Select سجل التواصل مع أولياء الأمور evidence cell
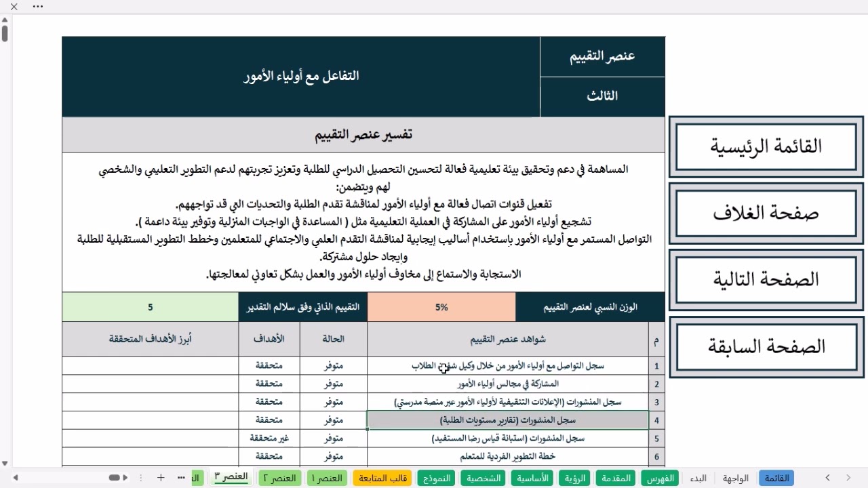This screenshot has width=868, height=488. tap(508, 366)
